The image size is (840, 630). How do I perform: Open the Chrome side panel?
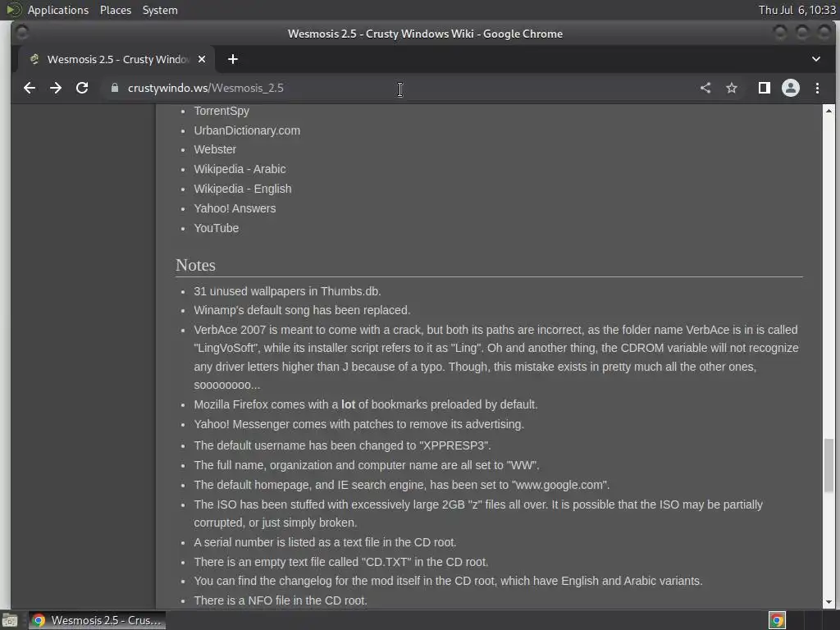[x=765, y=88]
